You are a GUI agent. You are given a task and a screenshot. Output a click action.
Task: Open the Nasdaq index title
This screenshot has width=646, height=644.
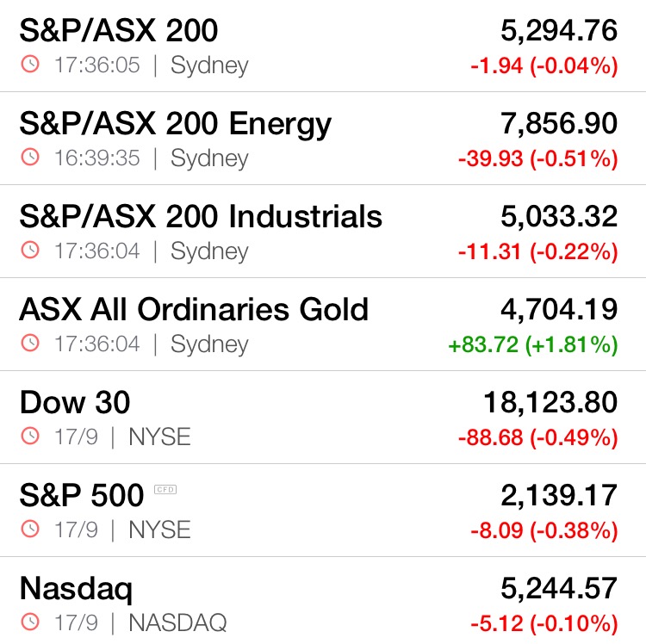[76, 590]
